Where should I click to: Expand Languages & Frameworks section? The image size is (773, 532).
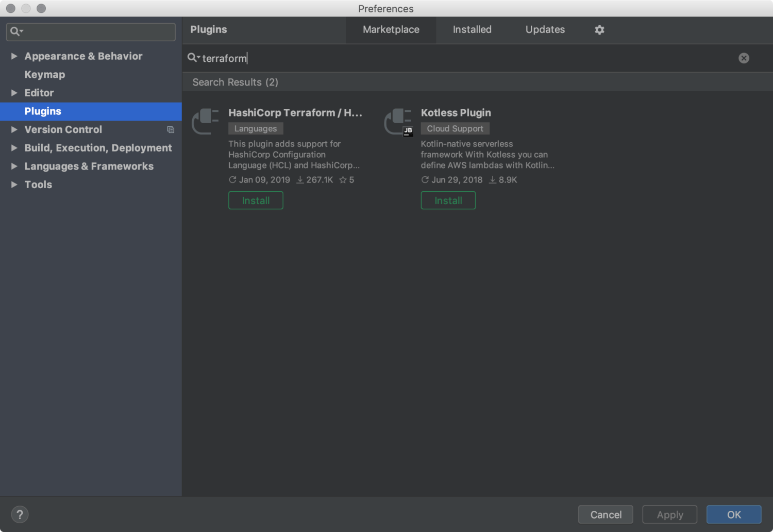point(14,166)
